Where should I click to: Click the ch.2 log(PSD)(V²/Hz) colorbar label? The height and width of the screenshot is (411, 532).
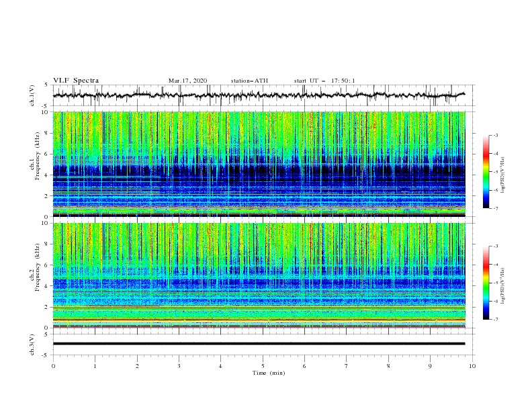[x=504, y=285]
